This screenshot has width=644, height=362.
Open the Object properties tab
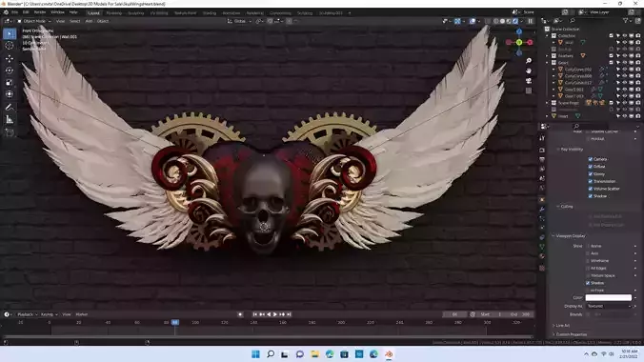542,200
